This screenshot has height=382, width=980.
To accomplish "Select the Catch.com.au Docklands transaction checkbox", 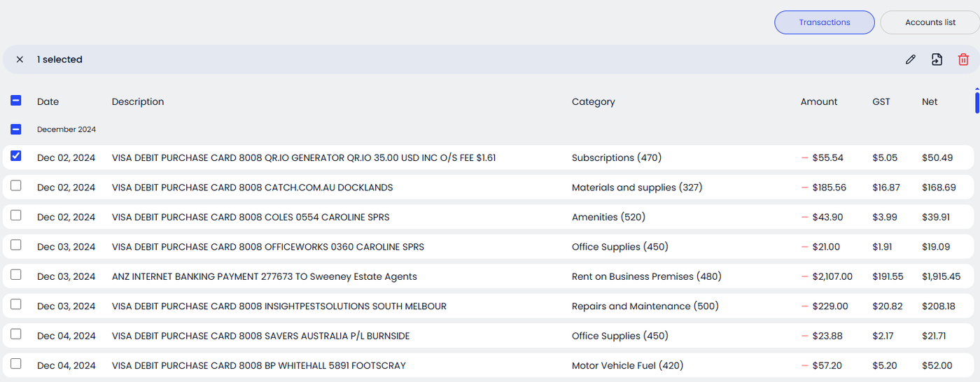I will point(16,185).
